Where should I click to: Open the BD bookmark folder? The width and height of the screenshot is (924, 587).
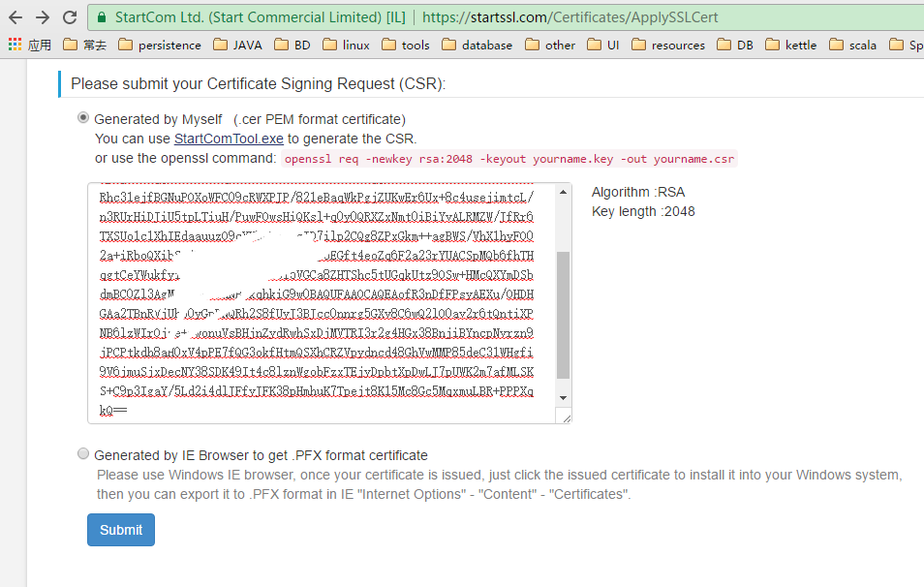[293, 45]
